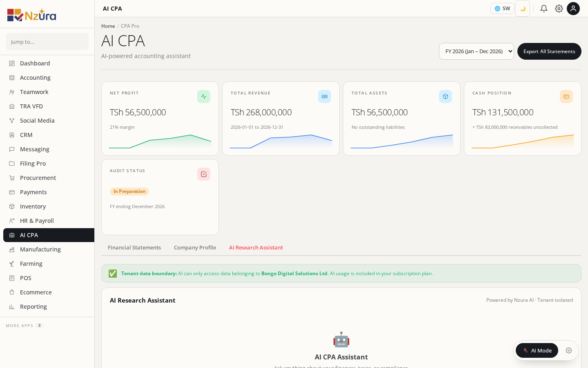Click Cash Position sparkline chart
588x368 pixels.
(523, 141)
